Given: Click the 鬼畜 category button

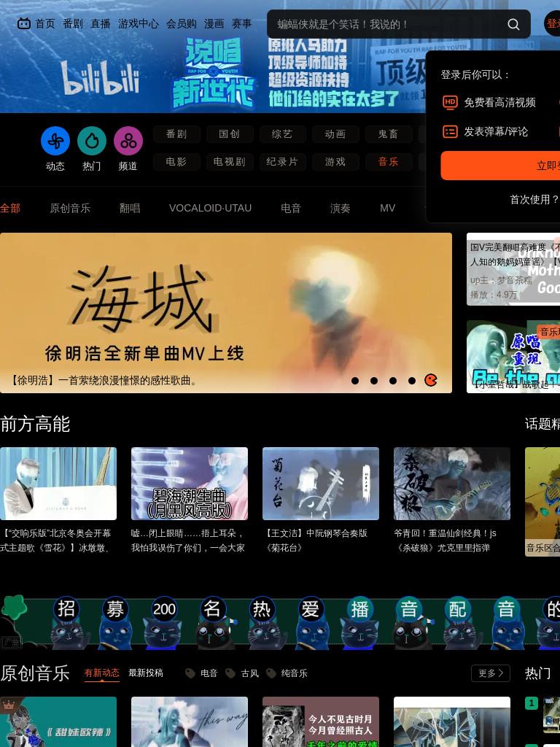Looking at the screenshot, I should click(389, 134).
